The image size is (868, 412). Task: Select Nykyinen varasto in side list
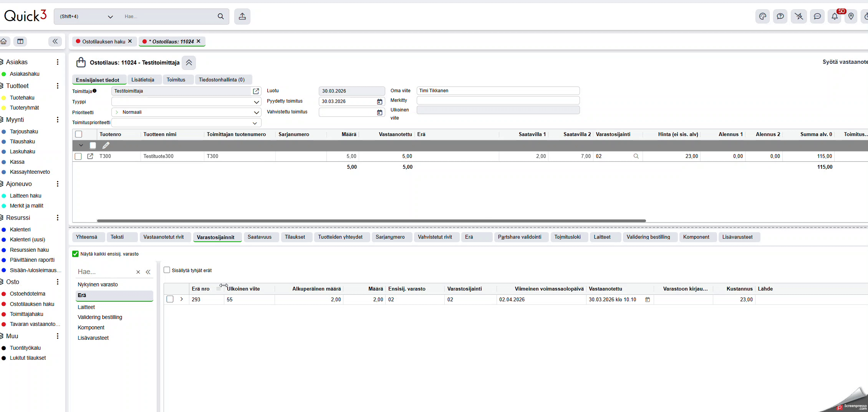point(98,284)
